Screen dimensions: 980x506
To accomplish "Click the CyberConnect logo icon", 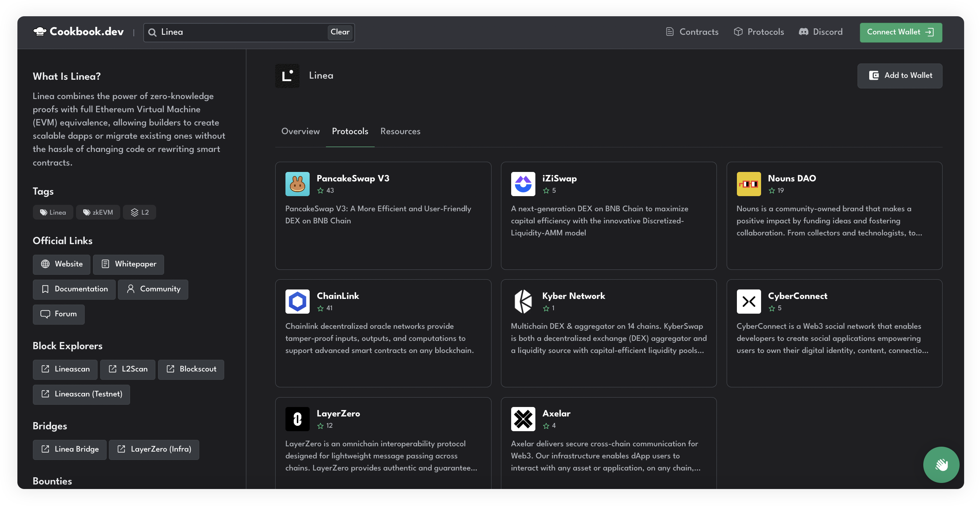I will (748, 302).
